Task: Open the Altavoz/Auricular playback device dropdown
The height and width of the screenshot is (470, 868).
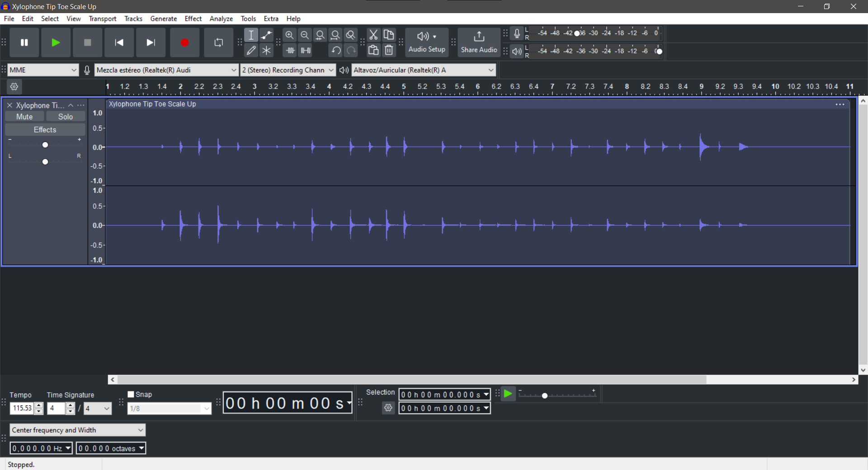Action: click(x=424, y=70)
